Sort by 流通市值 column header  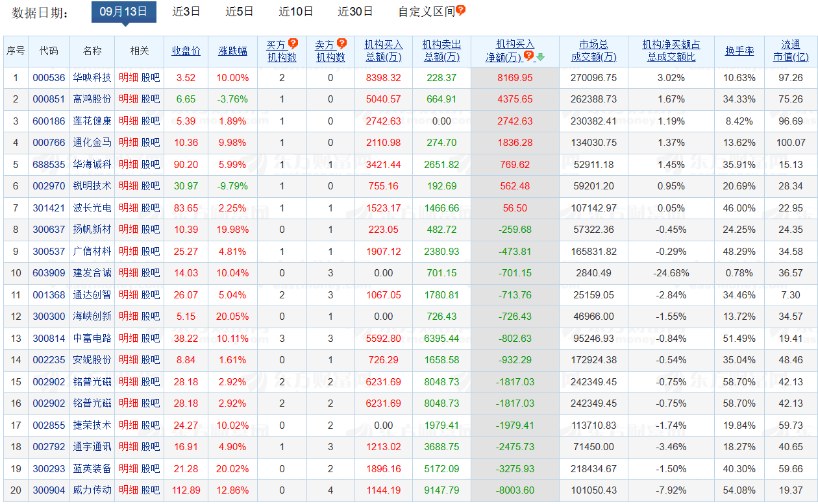[x=791, y=51]
